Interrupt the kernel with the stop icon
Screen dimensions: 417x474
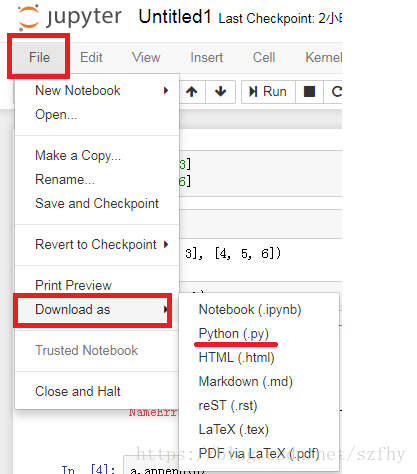click(x=309, y=91)
